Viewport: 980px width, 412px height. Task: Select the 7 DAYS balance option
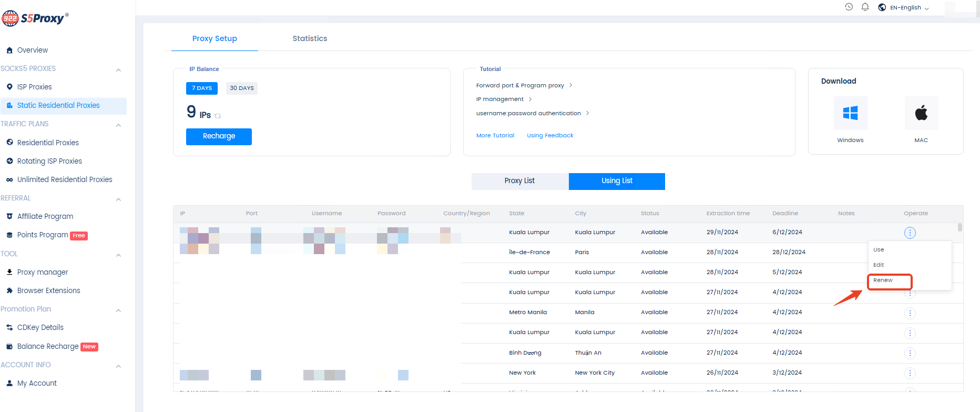point(202,88)
